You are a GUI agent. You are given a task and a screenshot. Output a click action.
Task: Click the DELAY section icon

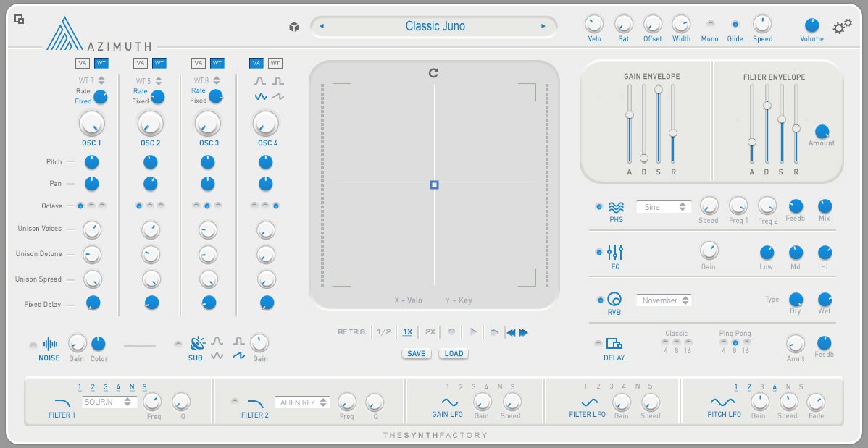pyautogui.click(x=614, y=342)
